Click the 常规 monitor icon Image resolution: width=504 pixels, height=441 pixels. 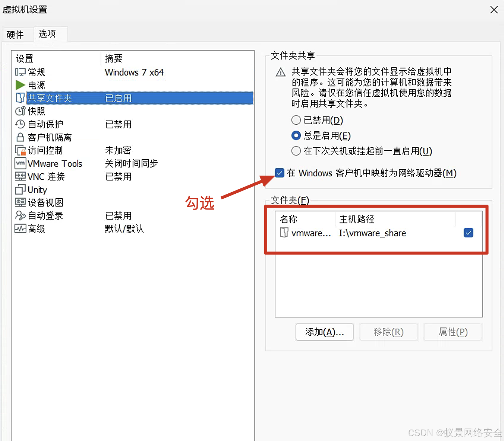tap(20, 72)
